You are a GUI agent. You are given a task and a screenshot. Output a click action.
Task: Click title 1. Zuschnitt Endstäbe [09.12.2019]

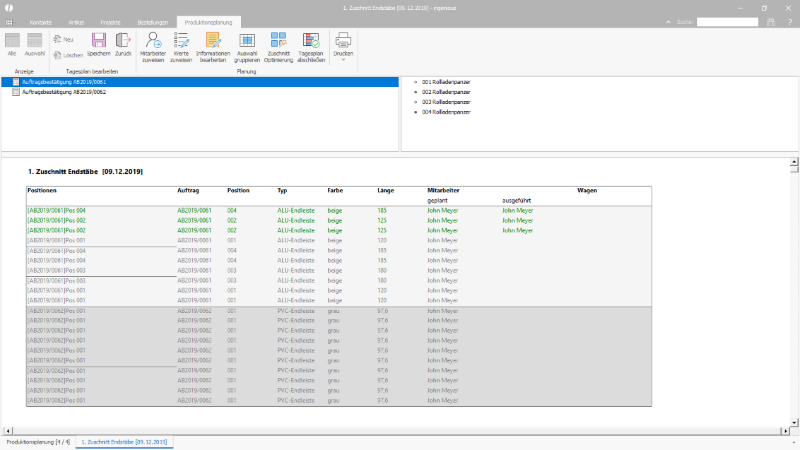(85, 171)
